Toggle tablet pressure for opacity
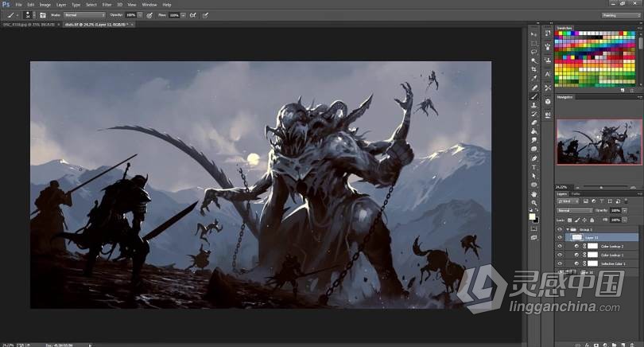This screenshot has width=644, height=347. tap(149, 15)
